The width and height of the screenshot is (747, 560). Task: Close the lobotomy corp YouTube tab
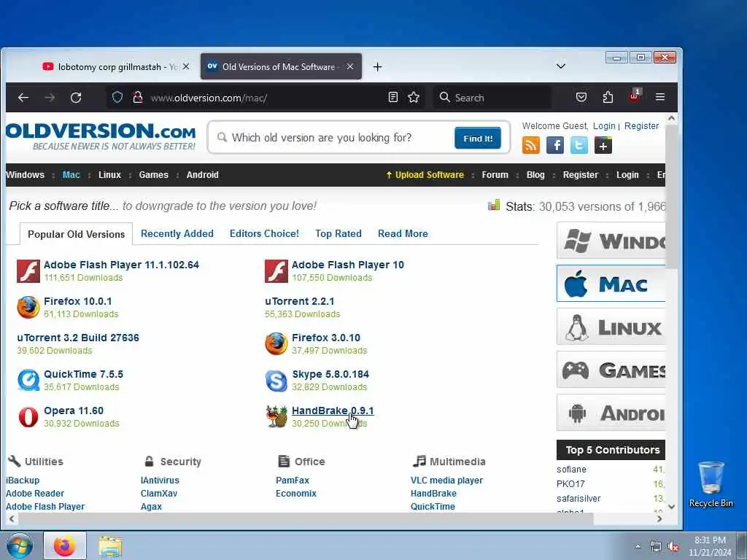(x=186, y=66)
